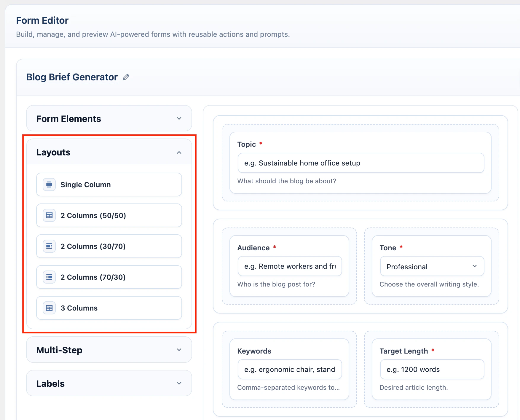Click the Labels heading text
The width and height of the screenshot is (520, 420).
pyautogui.click(x=50, y=384)
